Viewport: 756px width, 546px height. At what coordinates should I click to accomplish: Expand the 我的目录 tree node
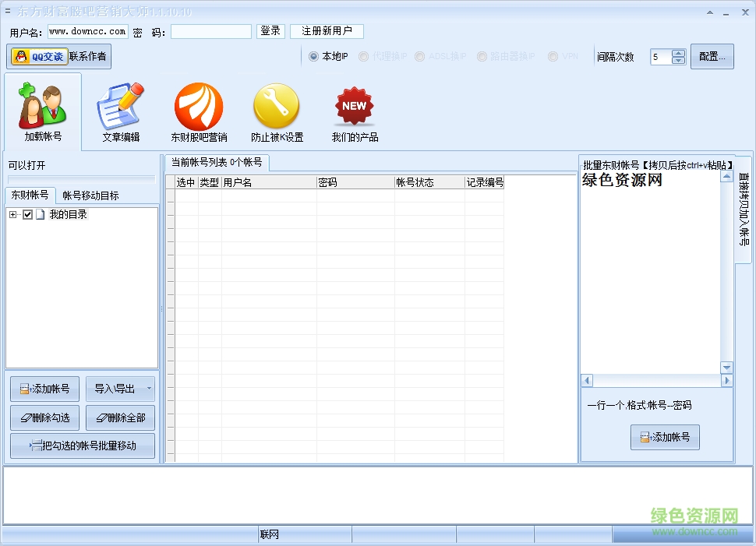(12, 213)
